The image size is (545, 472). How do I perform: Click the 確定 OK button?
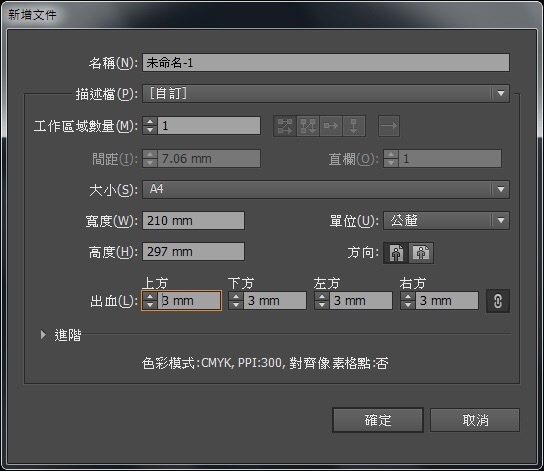[378, 420]
